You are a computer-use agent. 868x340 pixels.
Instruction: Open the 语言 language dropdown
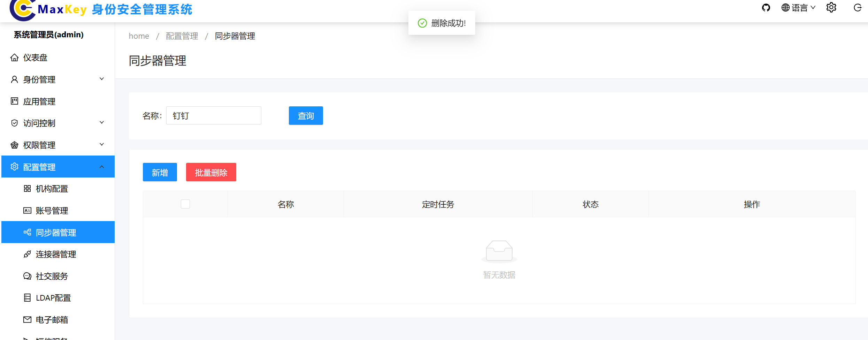point(799,7)
